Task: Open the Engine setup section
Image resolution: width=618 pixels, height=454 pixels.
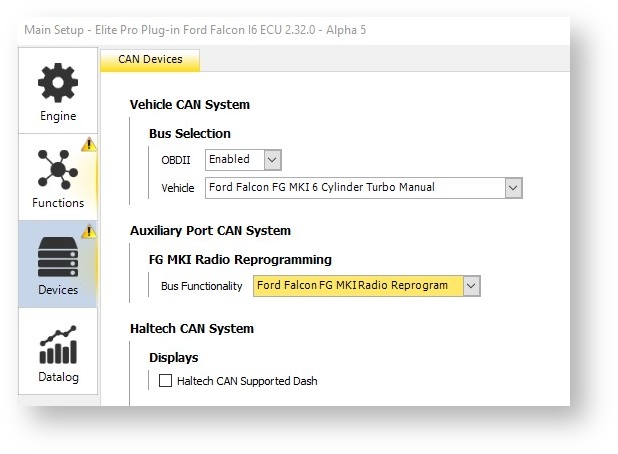Action: pos(58,91)
